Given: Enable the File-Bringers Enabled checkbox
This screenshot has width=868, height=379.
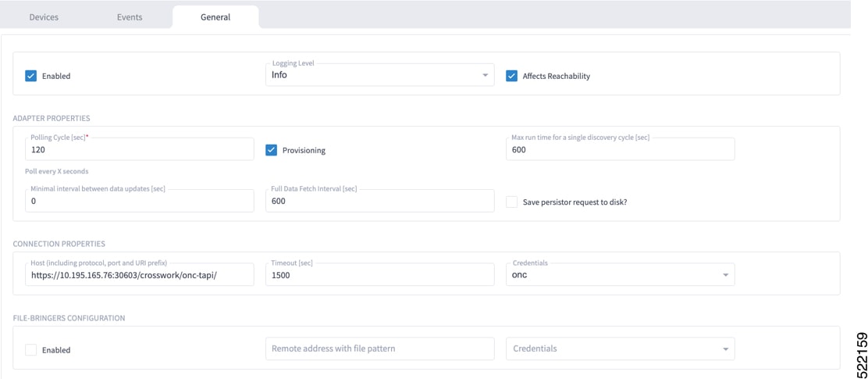Looking at the screenshot, I should (x=31, y=350).
